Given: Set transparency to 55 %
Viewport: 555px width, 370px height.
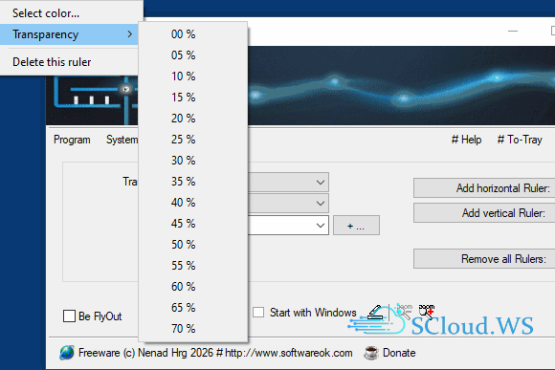Looking at the screenshot, I should (193, 266).
